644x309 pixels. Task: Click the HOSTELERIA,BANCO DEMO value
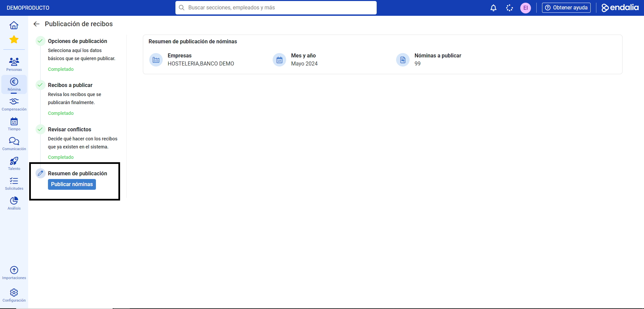201,63
